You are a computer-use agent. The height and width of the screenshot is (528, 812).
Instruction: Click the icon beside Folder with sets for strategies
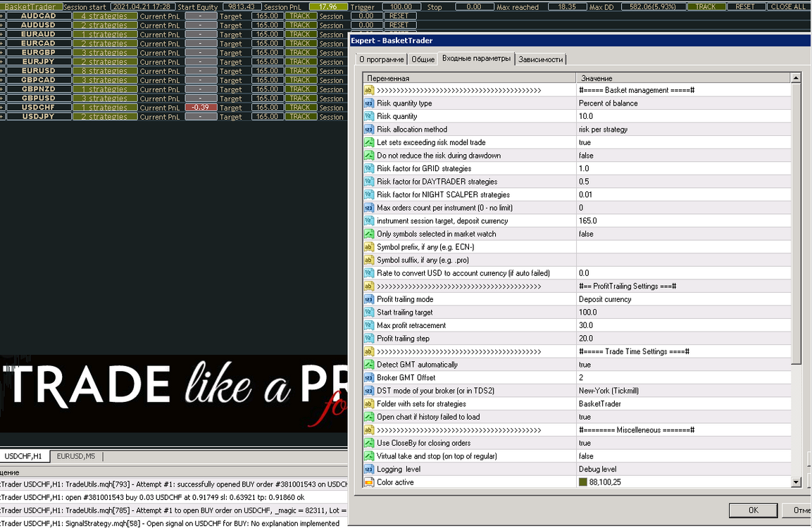click(x=369, y=404)
